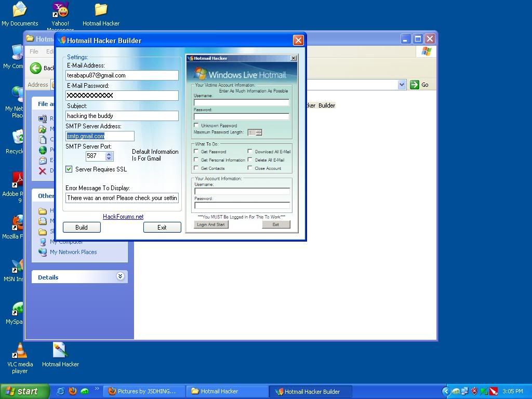
Task: Click the 3:05 PM taskbar clock
Action: pyautogui.click(x=513, y=392)
